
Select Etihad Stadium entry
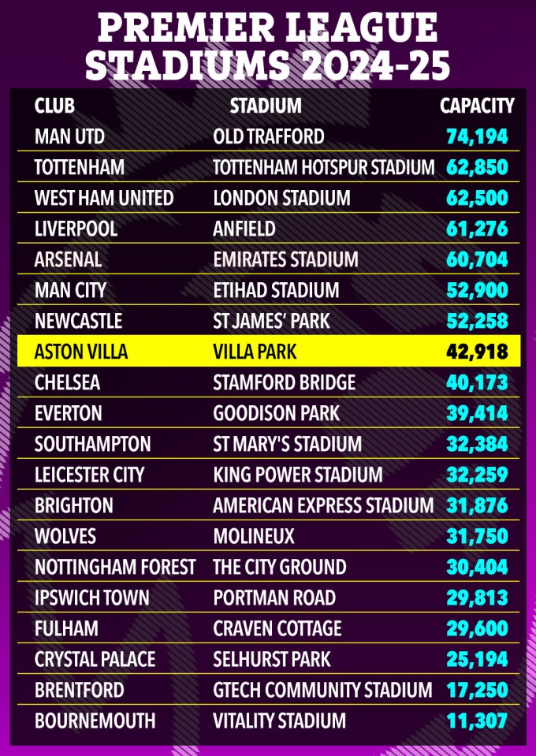(276, 290)
